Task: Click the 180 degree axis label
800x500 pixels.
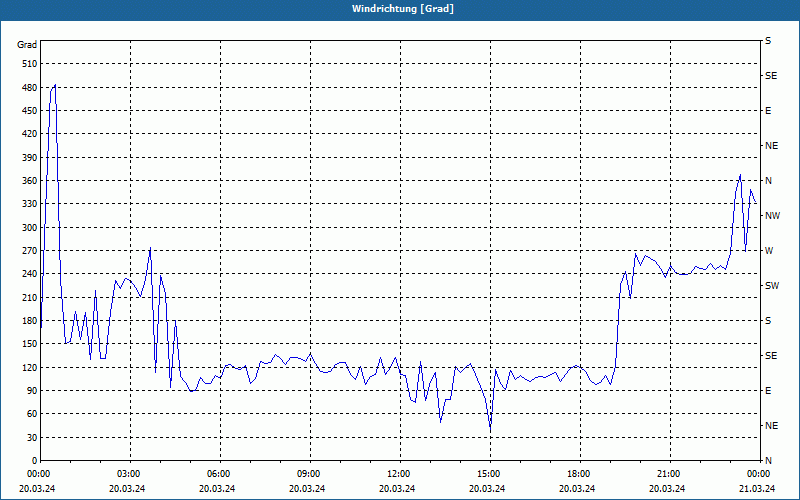Action: tap(30, 321)
